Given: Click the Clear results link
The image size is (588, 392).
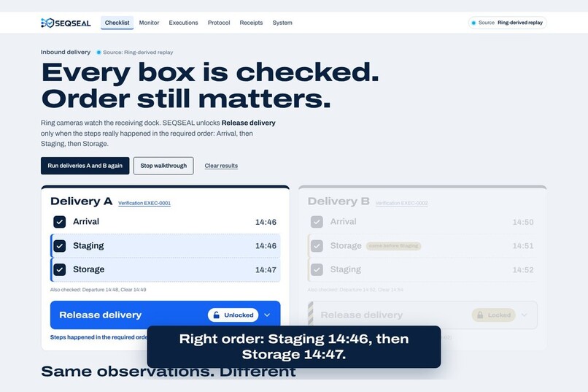Looking at the screenshot, I should coord(221,166).
